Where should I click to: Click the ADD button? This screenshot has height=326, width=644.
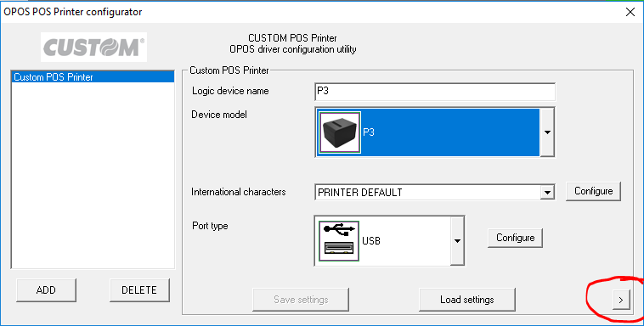[x=46, y=289]
